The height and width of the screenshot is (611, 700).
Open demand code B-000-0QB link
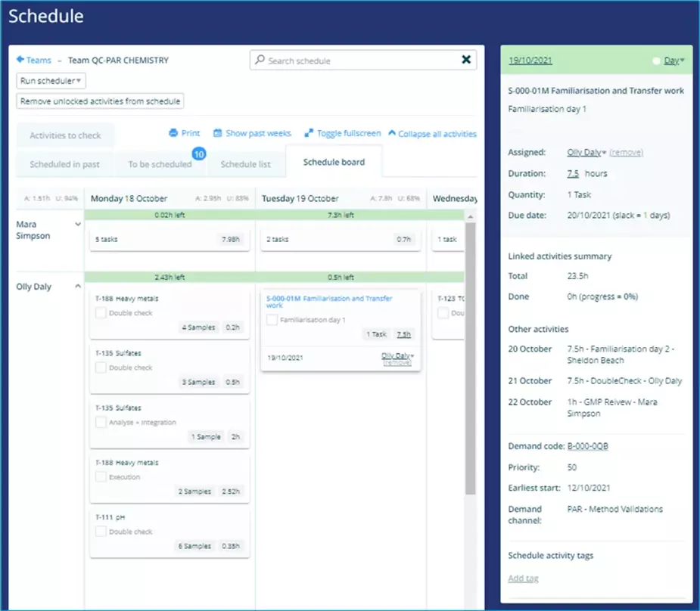click(x=587, y=446)
